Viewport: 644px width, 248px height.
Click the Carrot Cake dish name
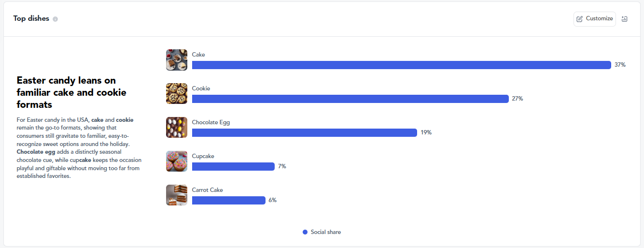pos(208,190)
